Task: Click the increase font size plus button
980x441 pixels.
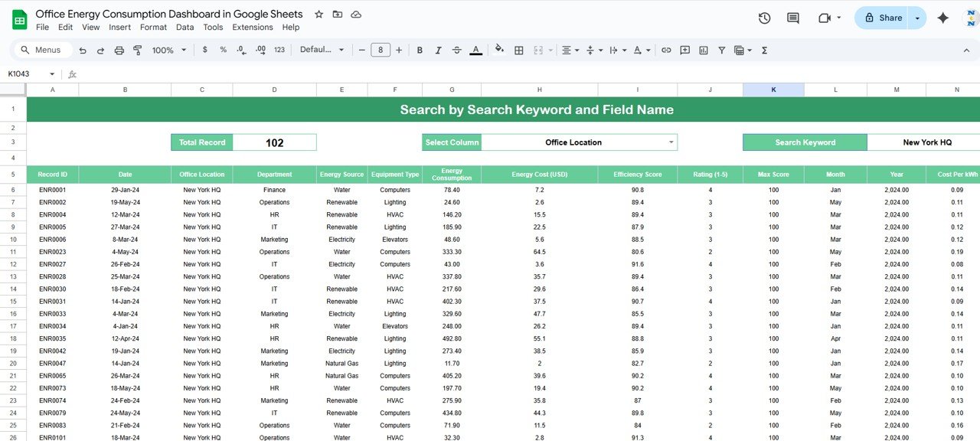Action: pyautogui.click(x=400, y=50)
